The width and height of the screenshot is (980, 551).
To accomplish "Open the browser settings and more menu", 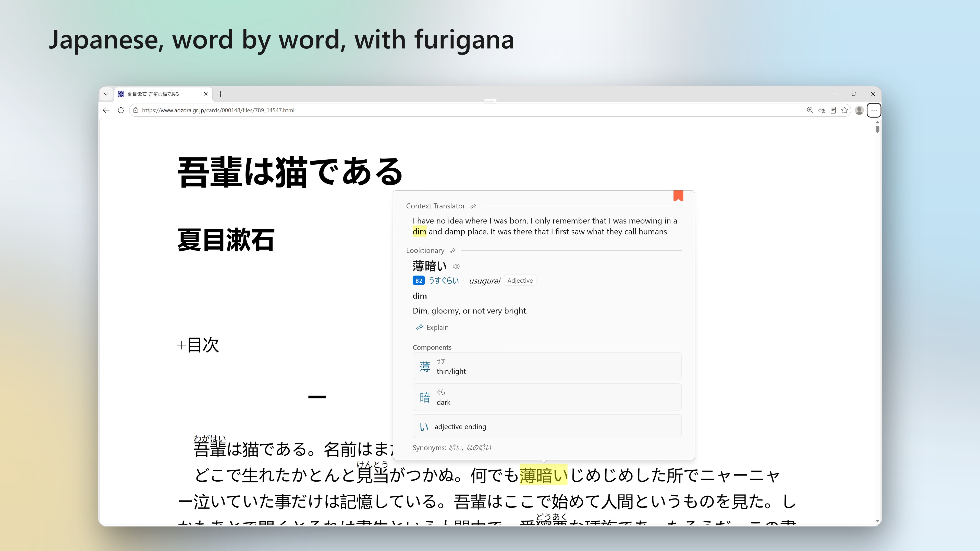I will point(874,110).
